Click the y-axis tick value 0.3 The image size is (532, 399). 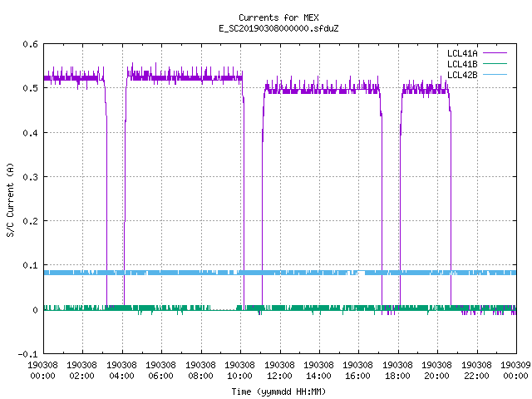pos(30,177)
